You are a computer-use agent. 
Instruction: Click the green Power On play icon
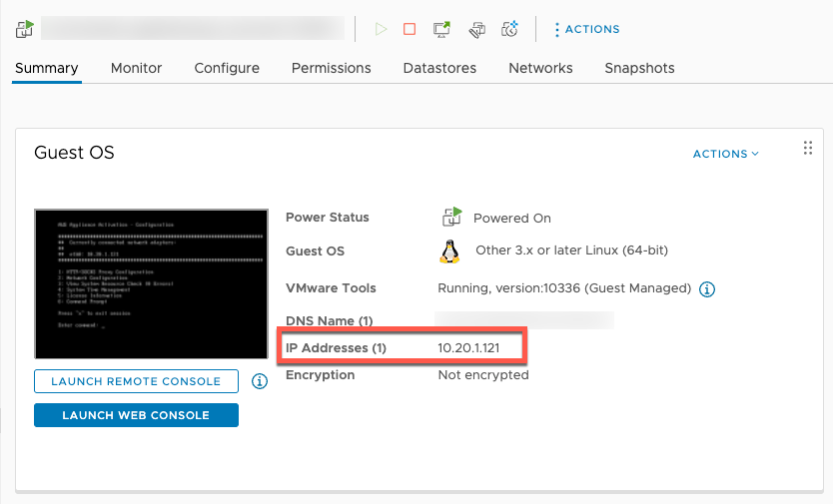click(x=381, y=29)
